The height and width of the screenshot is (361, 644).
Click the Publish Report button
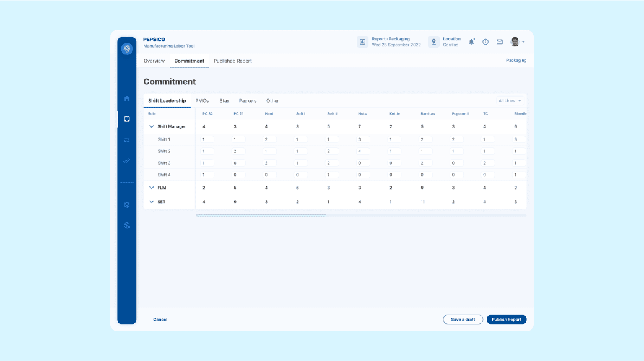506,319
